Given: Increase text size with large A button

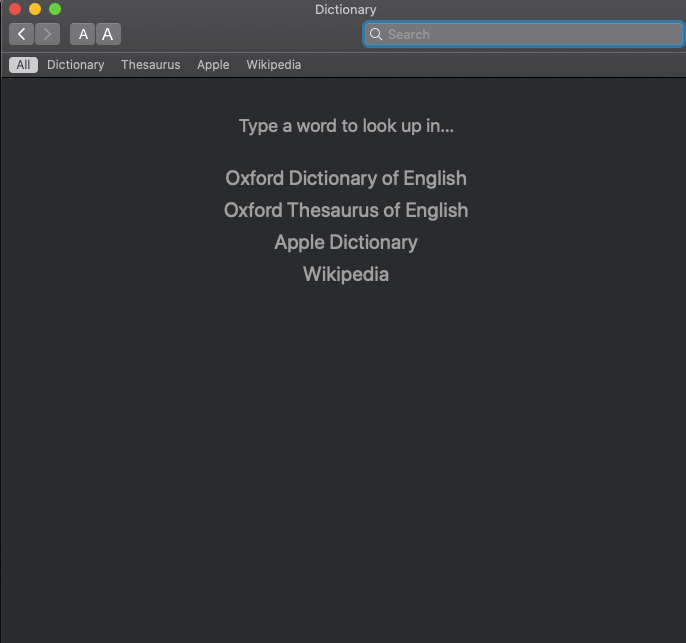Looking at the screenshot, I should 108,34.
